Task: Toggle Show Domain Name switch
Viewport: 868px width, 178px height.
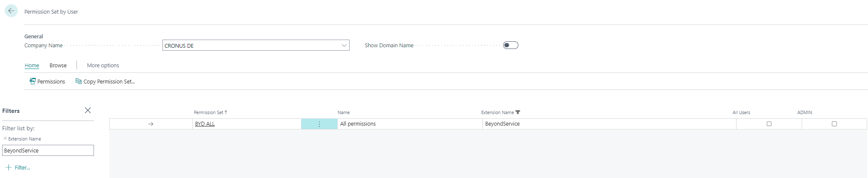Action: (510, 45)
